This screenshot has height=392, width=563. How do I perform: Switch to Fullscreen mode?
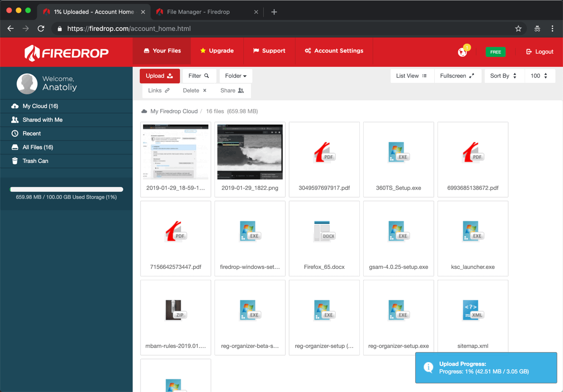(457, 75)
